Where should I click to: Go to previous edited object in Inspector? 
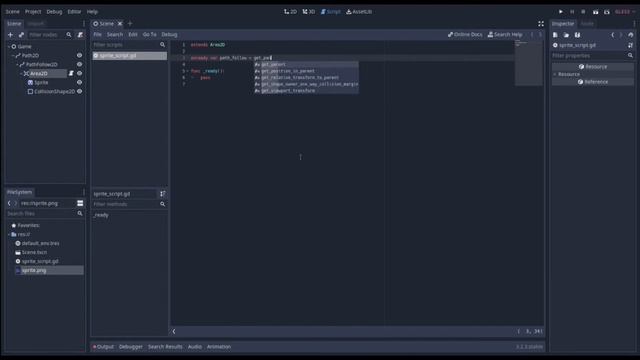[x=613, y=35]
